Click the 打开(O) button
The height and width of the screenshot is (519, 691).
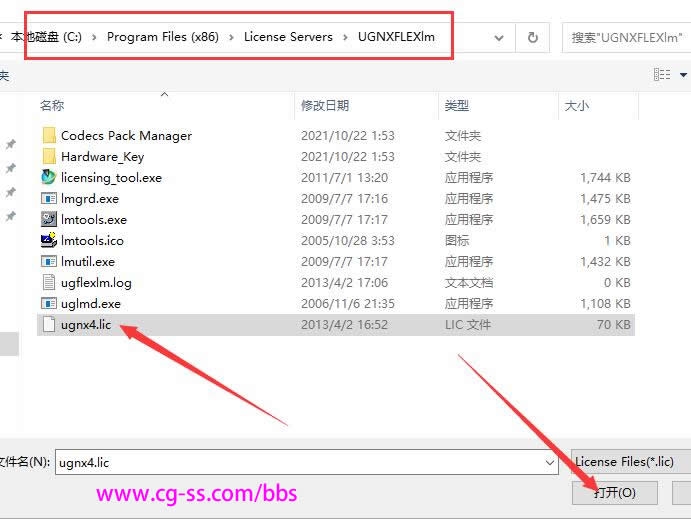pos(614,493)
